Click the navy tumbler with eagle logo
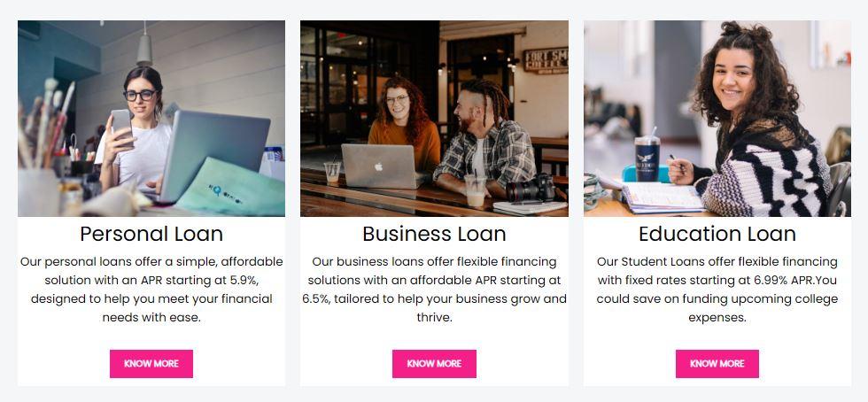 point(647,158)
